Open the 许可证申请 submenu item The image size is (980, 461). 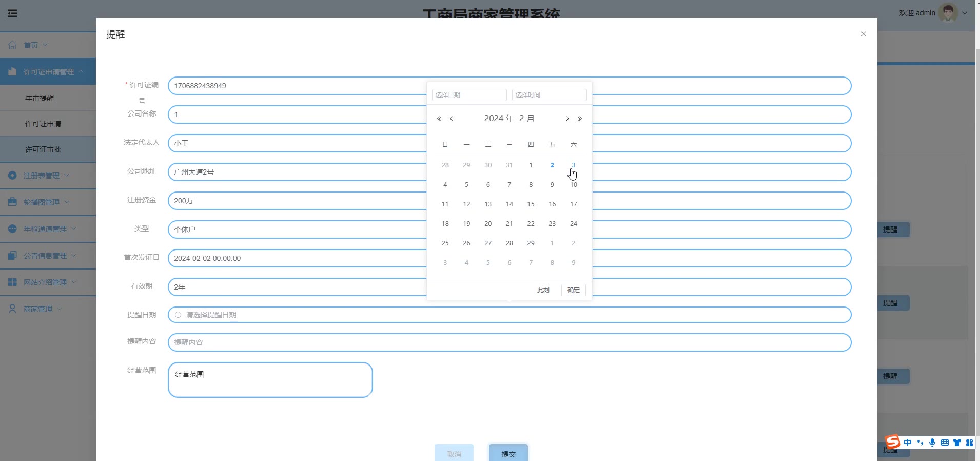43,124
